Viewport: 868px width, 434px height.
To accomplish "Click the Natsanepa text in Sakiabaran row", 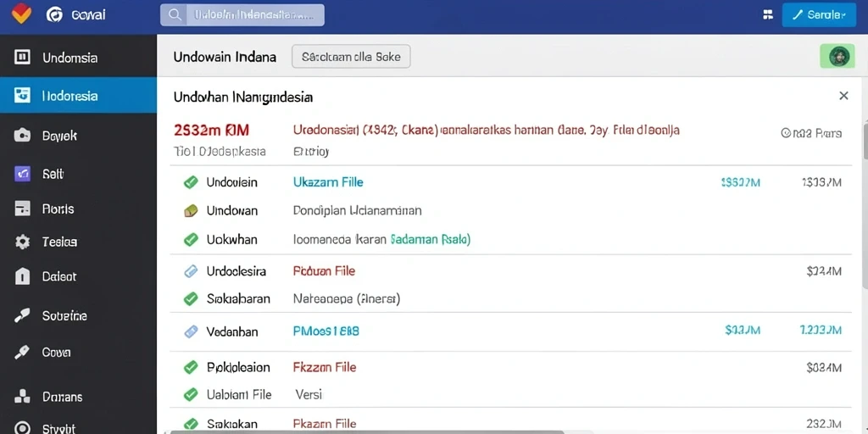I will point(346,299).
